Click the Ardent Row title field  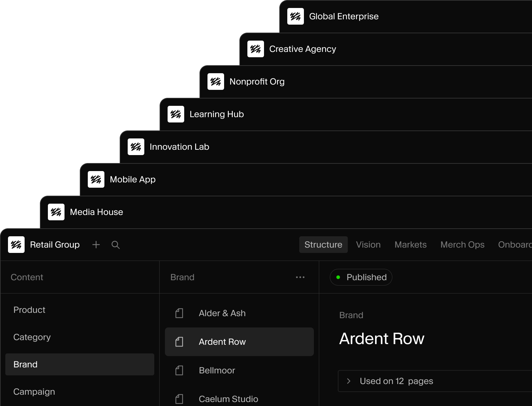coord(382,339)
